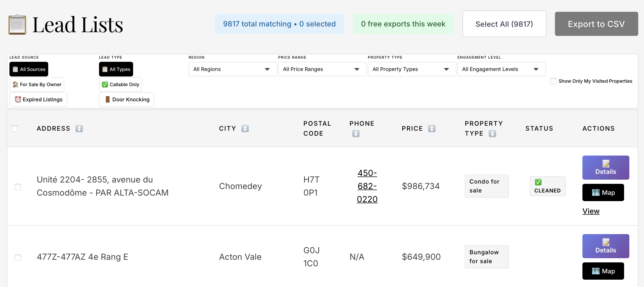Tick checkbox for avenue du Cosmodôme row

[18, 187]
